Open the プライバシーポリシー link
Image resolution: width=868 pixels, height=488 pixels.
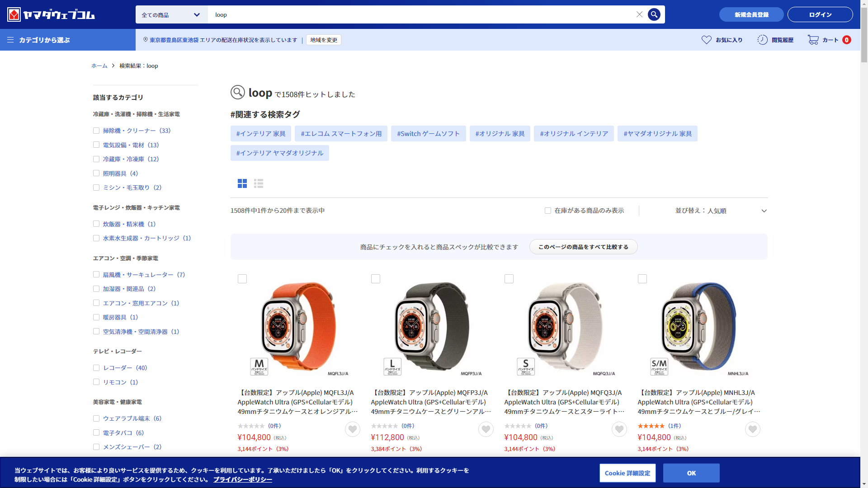click(243, 479)
